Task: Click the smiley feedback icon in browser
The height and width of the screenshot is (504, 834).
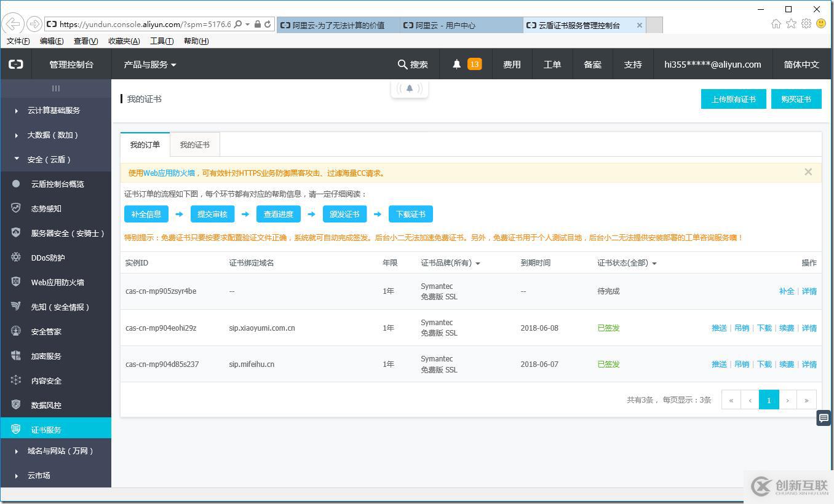Action: tap(821, 24)
